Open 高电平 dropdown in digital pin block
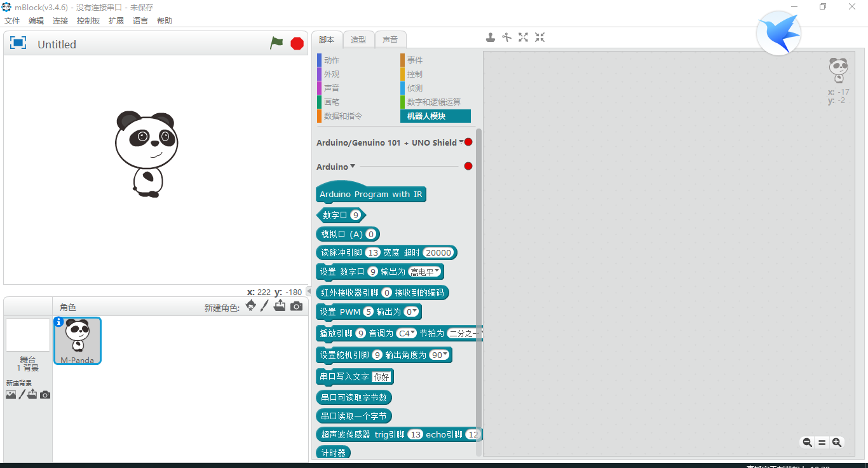This screenshot has height=468, width=868. pyautogui.click(x=425, y=272)
